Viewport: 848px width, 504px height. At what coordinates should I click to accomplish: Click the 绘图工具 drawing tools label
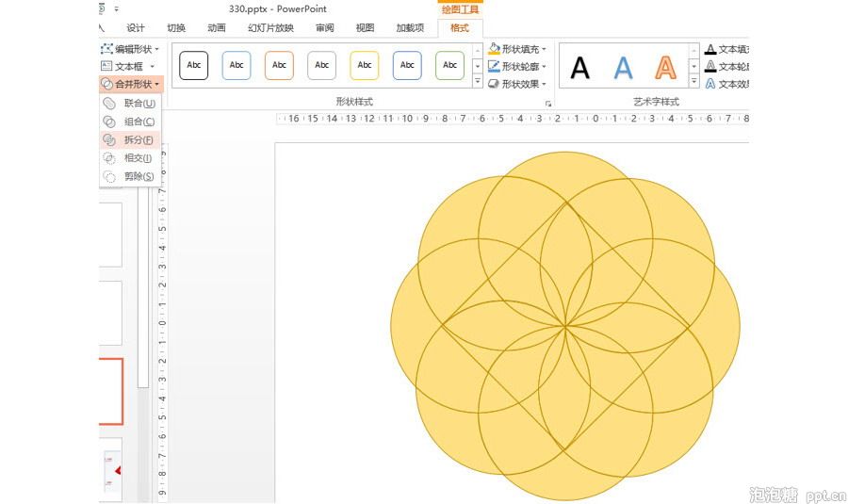pos(460,9)
